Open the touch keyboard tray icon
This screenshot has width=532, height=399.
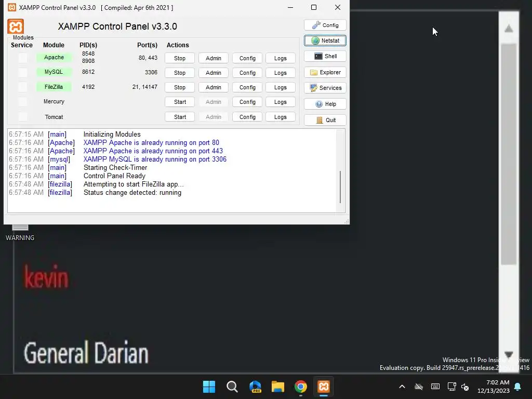tap(435, 387)
